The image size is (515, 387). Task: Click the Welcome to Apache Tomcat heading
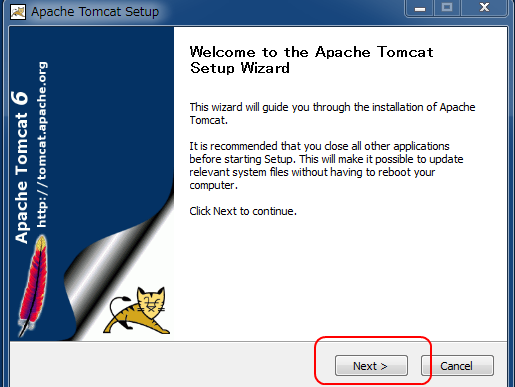312,60
